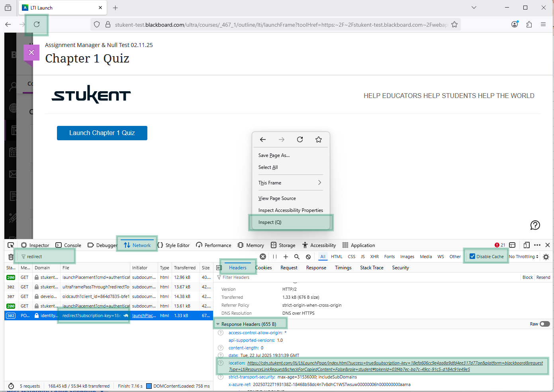Click the reload icon in the context menu
Image resolution: width=554 pixels, height=392 pixels.
click(300, 139)
